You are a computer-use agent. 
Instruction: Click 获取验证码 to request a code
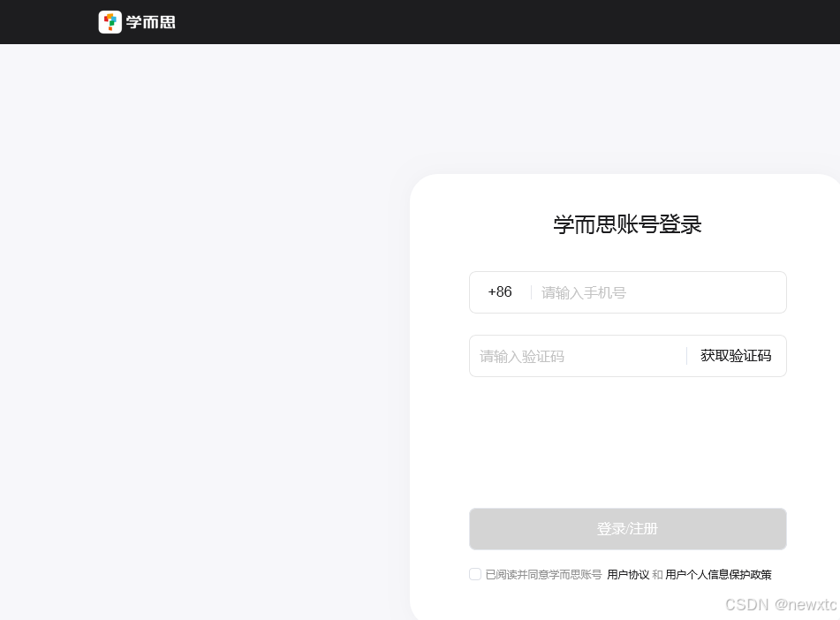[x=736, y=356]
